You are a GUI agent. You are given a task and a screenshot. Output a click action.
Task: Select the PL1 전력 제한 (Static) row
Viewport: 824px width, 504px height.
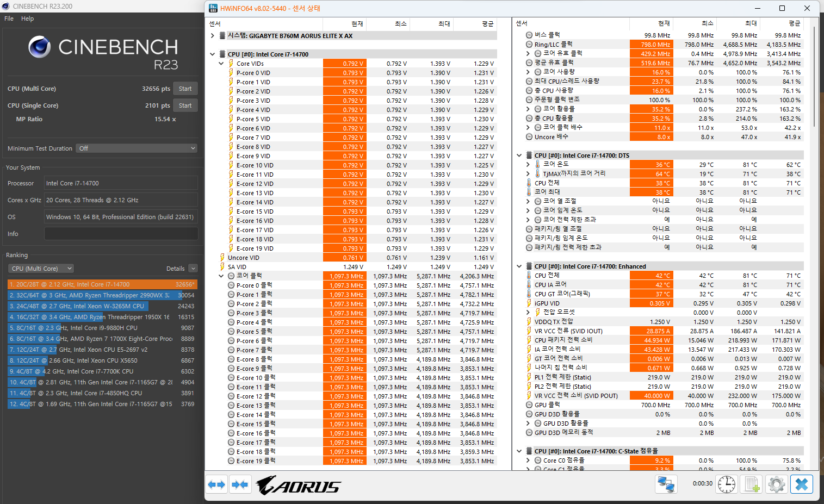(664, 377)
